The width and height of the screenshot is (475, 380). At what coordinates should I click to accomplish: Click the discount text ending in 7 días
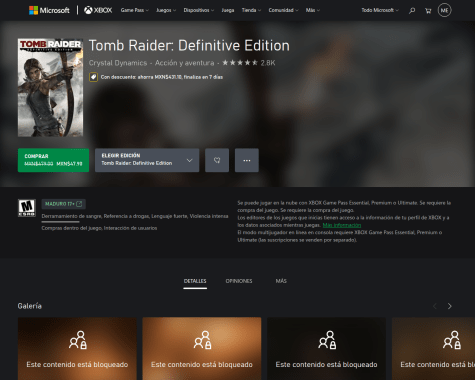pos(162,77)
